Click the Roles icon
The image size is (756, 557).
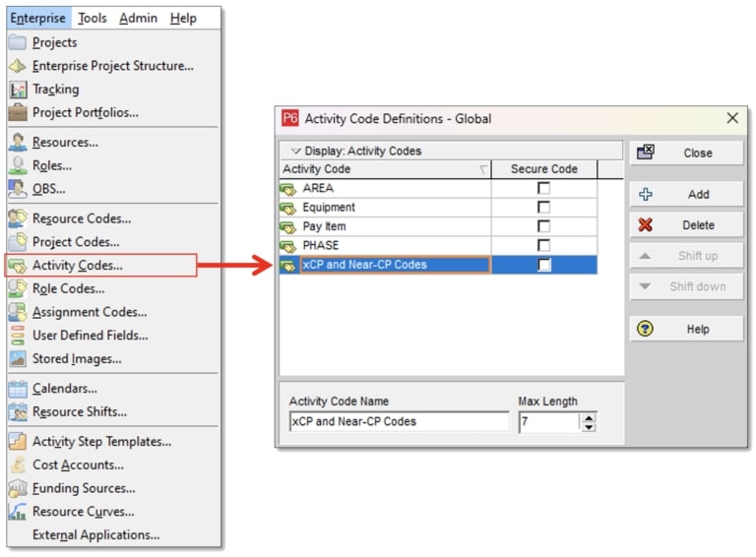[18, 165]
